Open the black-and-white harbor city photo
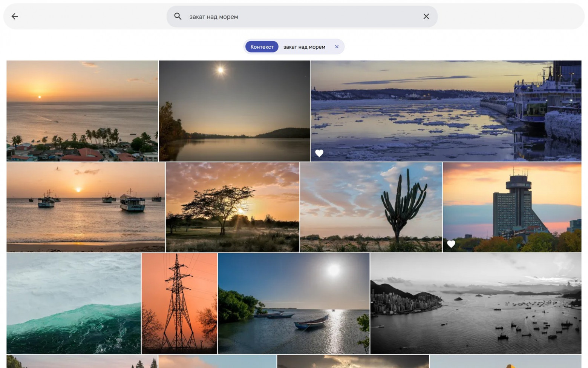 476,303
